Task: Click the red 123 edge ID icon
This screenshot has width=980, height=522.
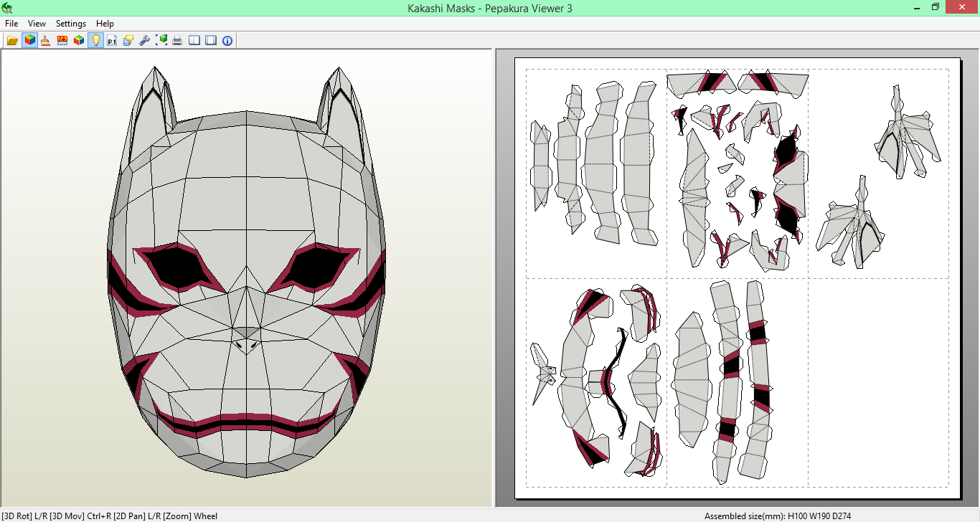Action: click(62, 40)
